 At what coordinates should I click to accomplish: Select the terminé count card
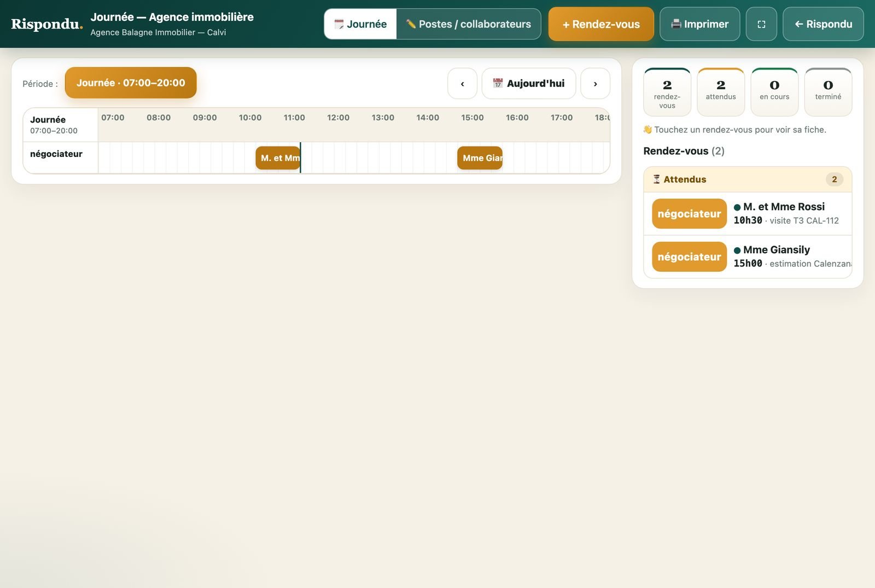828,92
